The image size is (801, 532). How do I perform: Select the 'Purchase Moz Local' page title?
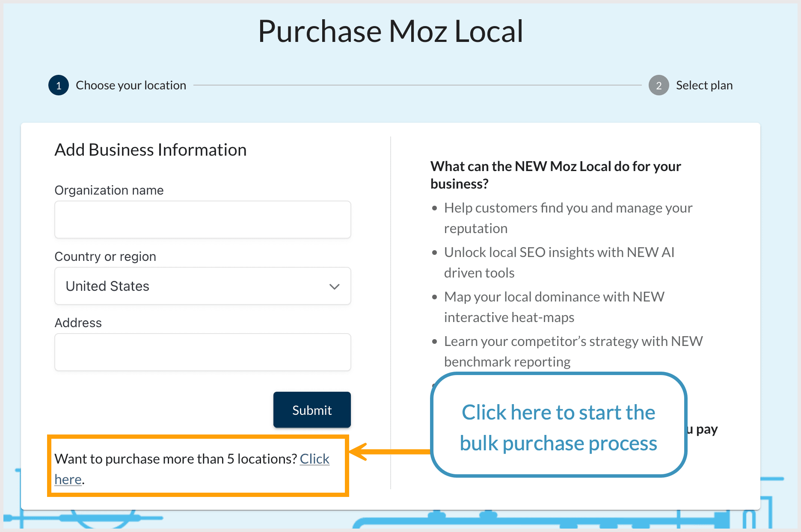(390, 30)
